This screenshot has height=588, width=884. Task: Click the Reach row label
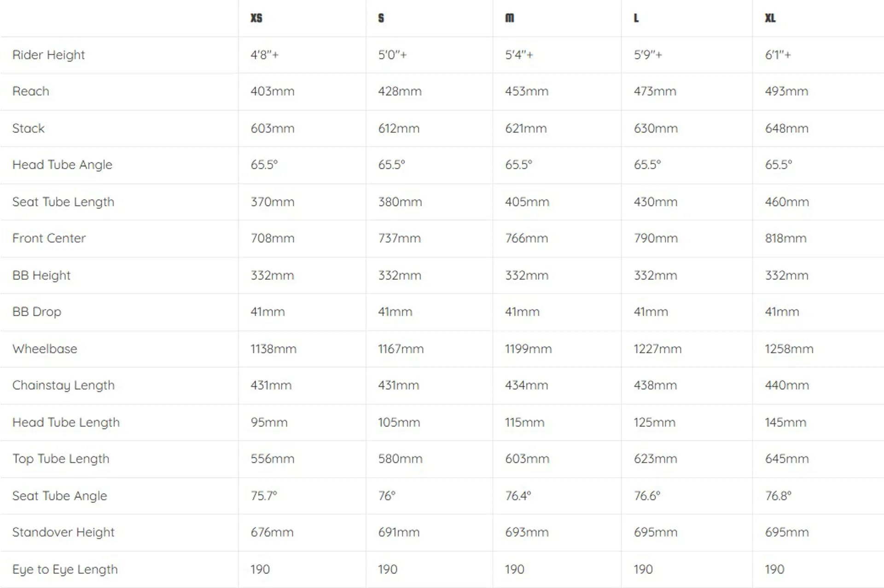point(30,91)
